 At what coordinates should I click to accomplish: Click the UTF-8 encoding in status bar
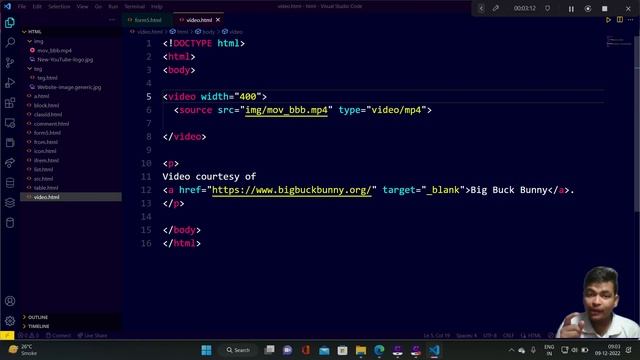490,336
